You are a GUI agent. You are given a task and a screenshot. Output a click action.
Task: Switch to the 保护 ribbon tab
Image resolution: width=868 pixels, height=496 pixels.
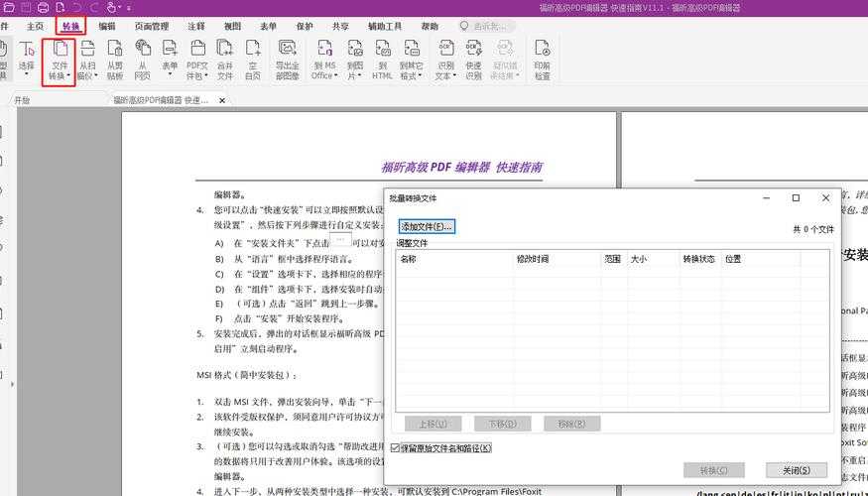point(305,26)
